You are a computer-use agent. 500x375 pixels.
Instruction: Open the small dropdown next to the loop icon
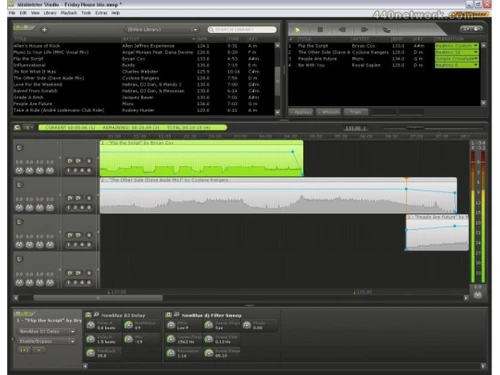(28, 127)
